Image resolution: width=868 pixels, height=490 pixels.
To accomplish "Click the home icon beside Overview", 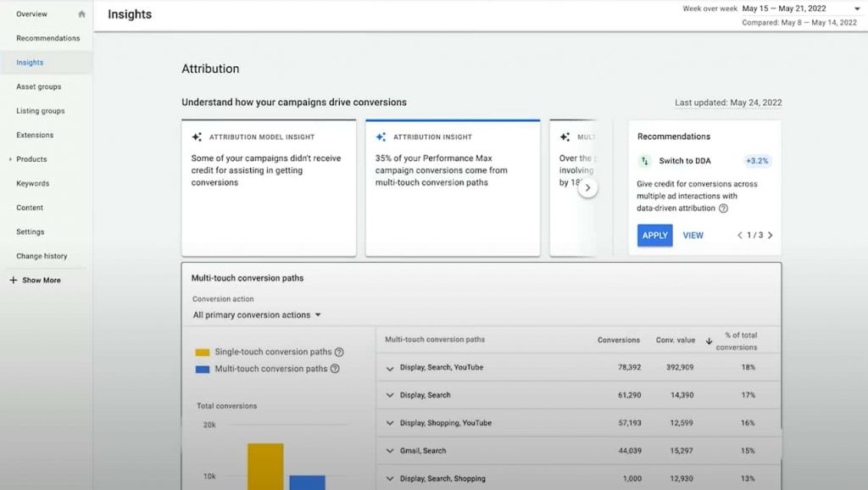I will tap(82, 14).
